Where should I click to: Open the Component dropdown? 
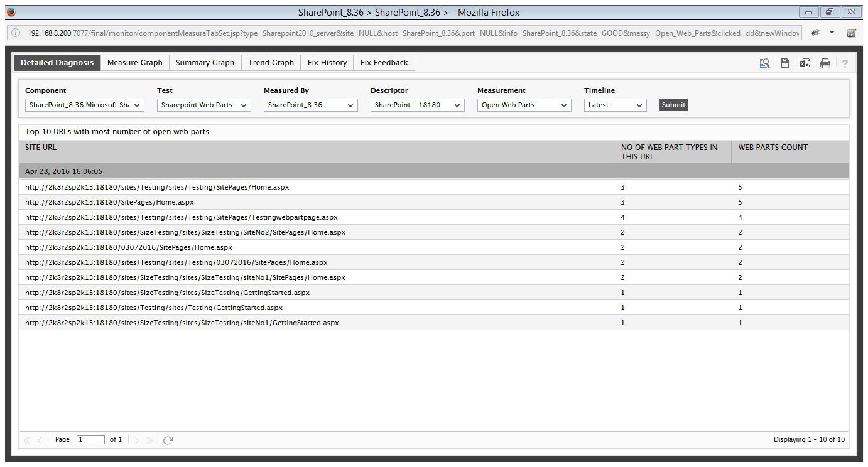pyautogui.click(x=85, y=105)
